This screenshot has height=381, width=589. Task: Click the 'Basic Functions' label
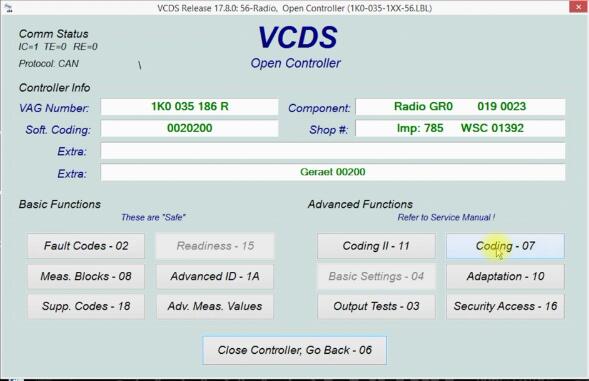tap(60, 204)
